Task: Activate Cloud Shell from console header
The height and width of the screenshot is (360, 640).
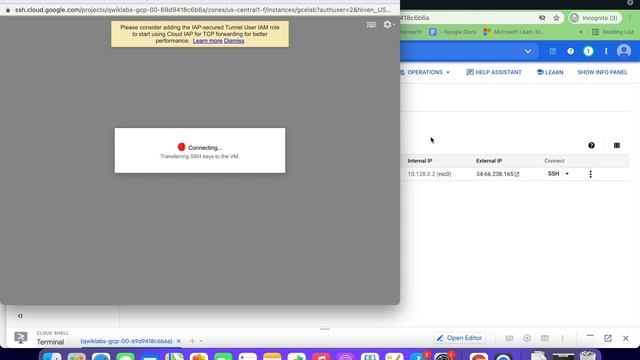Action: coord(553,51)
